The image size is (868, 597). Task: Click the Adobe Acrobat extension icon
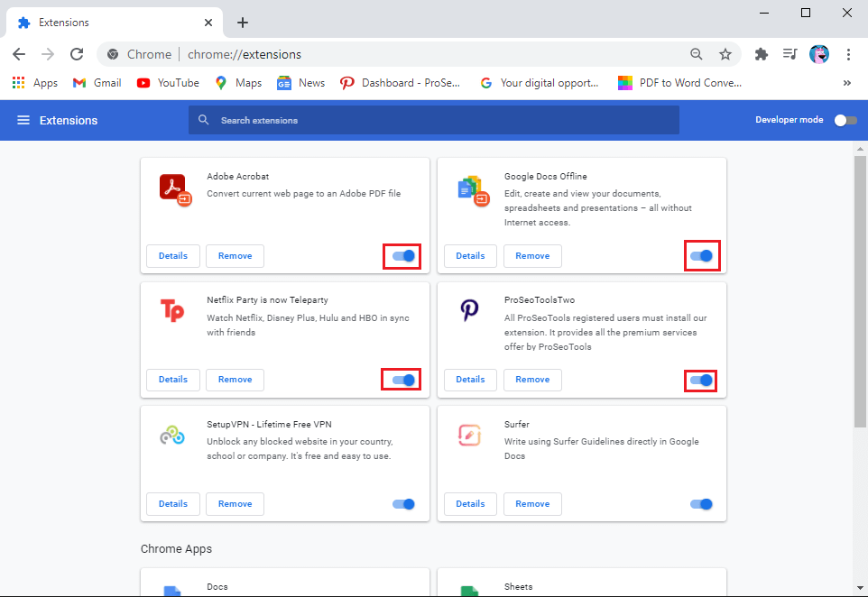175,188
